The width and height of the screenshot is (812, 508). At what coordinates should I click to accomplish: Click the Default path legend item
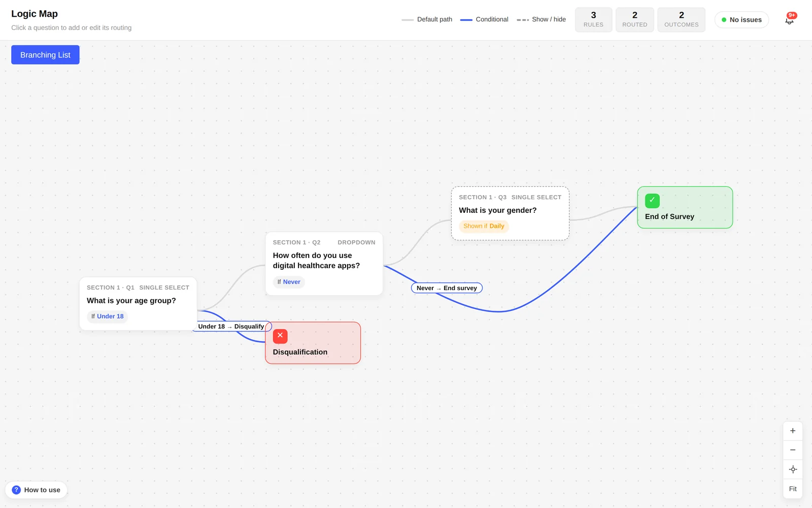point(427,19)
